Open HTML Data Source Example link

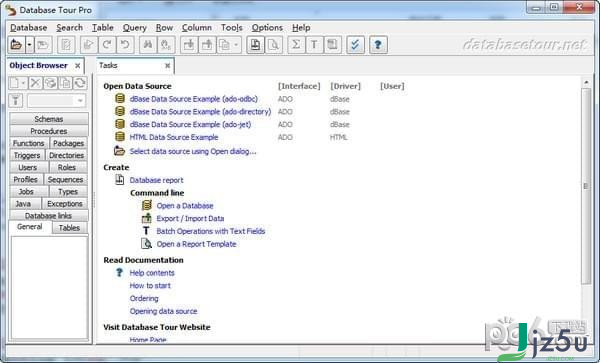174,137
